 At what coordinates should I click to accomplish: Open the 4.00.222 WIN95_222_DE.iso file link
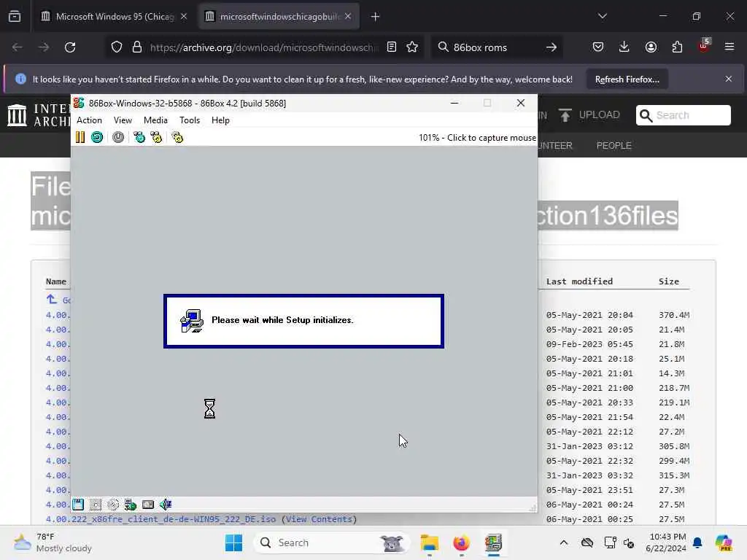(x=160, y=519)
